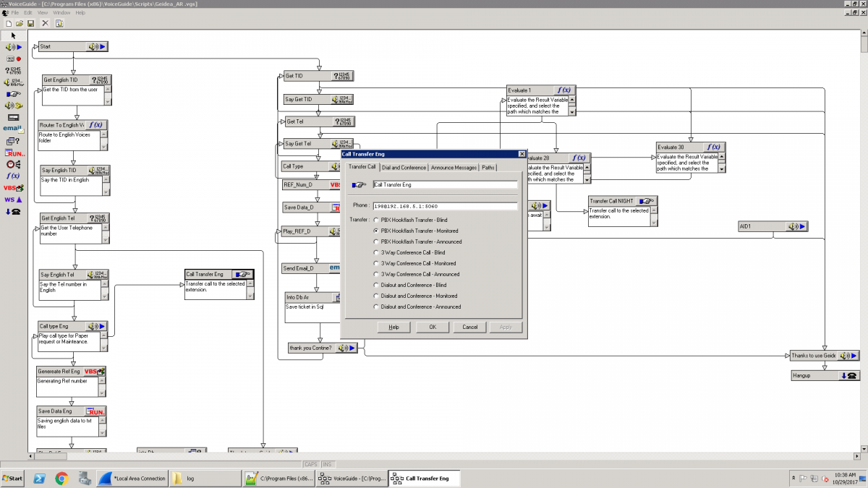Open the Paths tab in dialog
Image resolution: width=868 pixels, height=488 pixels.
pos(489,168)
